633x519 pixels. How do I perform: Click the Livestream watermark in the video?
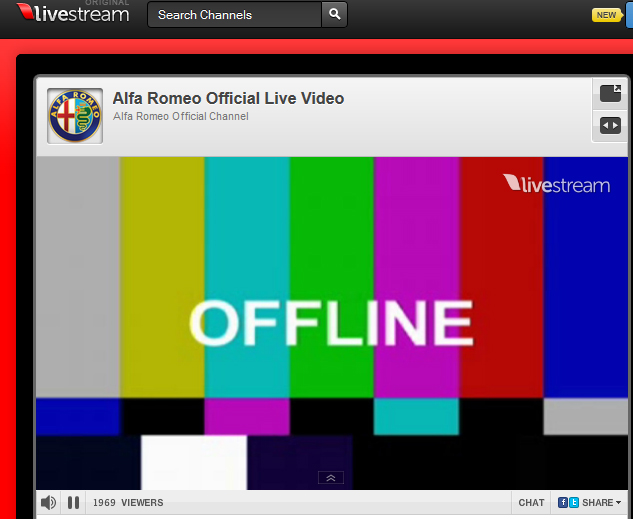557,184
